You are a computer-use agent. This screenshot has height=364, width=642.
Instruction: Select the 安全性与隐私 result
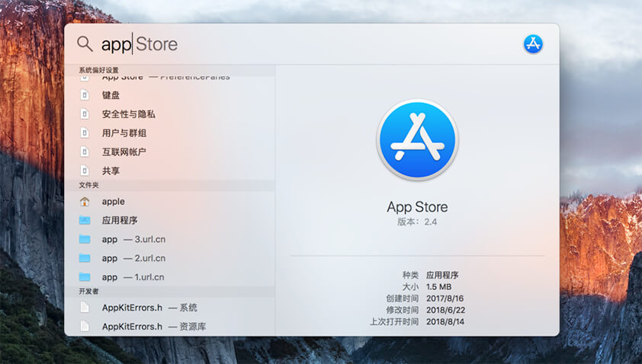click(169, 114)
